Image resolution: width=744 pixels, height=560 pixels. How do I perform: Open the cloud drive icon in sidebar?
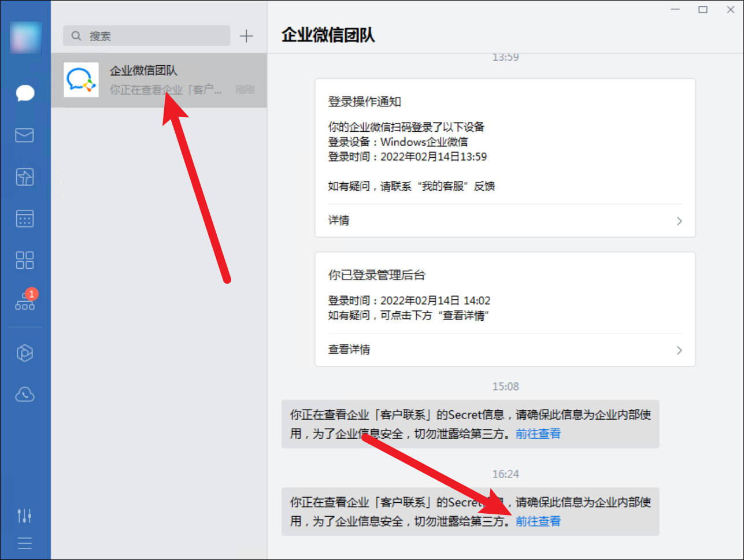[25, 395]
